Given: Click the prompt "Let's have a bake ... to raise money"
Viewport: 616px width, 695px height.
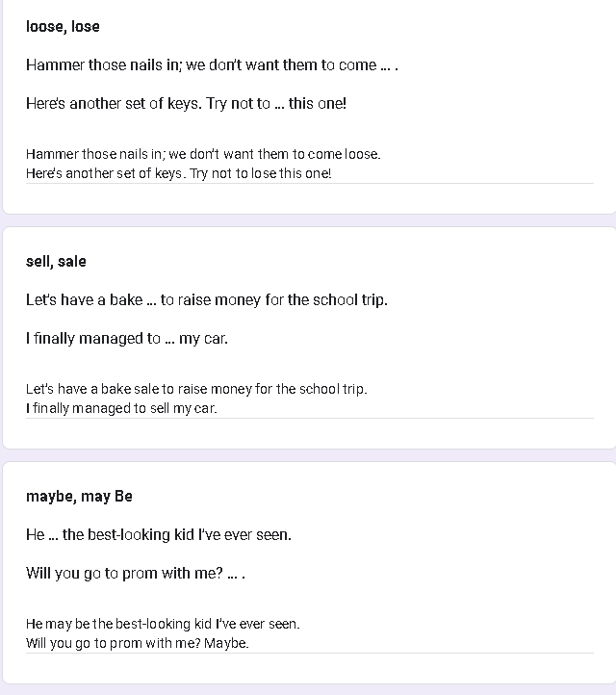Looking at the screenshot, I should point(206,299).
